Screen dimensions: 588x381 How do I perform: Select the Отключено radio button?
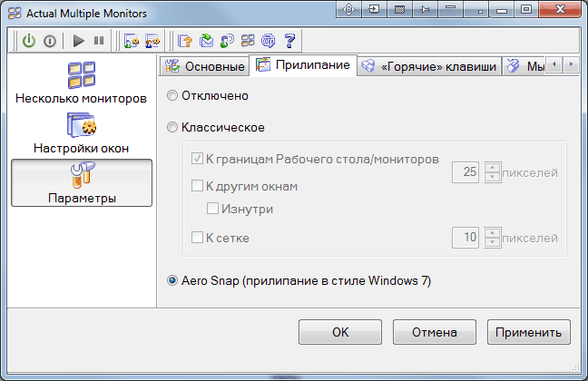click(x=208, y=95)
